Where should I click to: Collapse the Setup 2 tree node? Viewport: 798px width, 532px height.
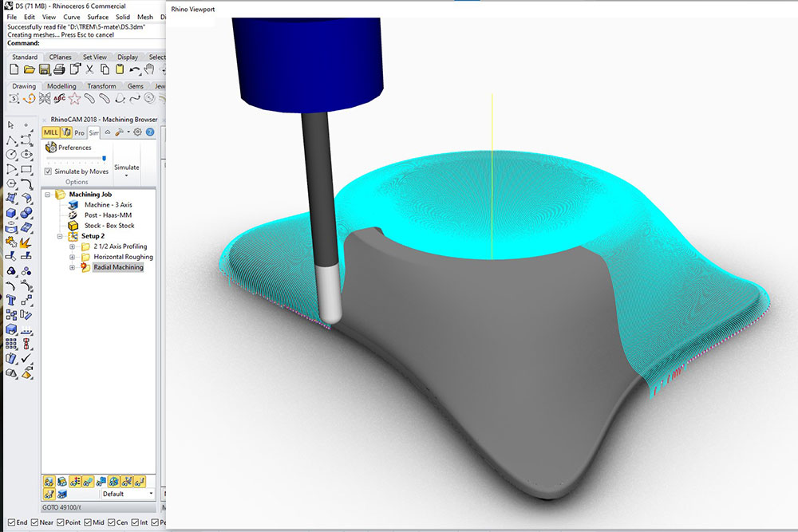pyautogui.click(x=60, y=236)
